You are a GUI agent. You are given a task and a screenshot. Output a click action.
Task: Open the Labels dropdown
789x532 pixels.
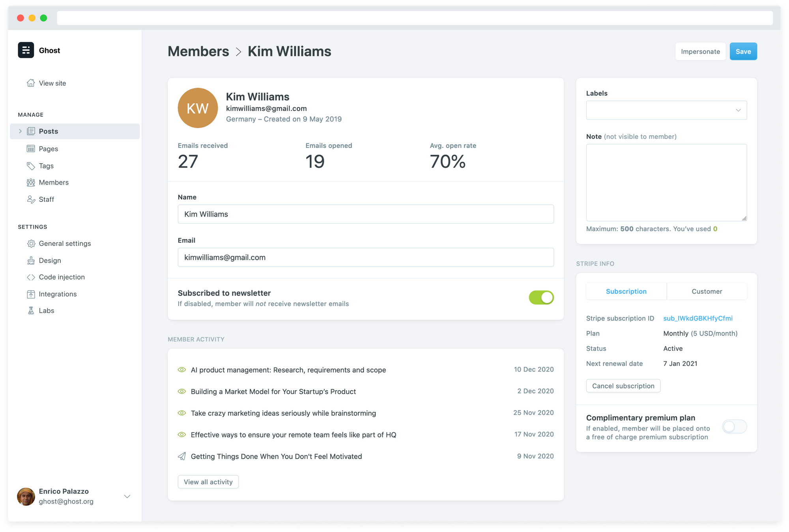pos(666,110)
